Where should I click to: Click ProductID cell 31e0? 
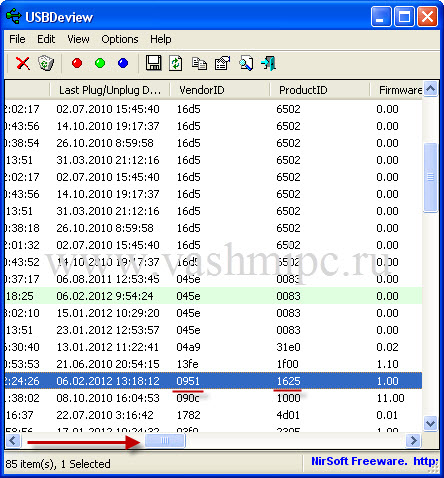pos(288,347)
